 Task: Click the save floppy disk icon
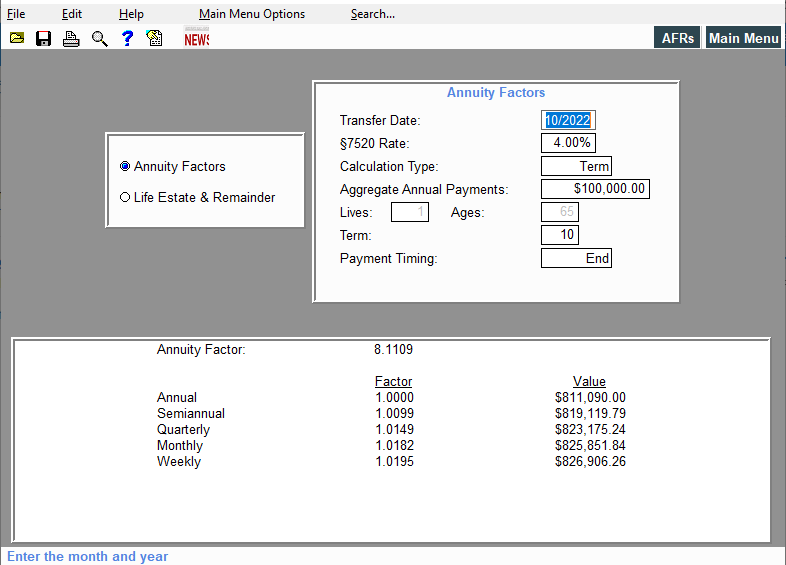pos(44,38)
